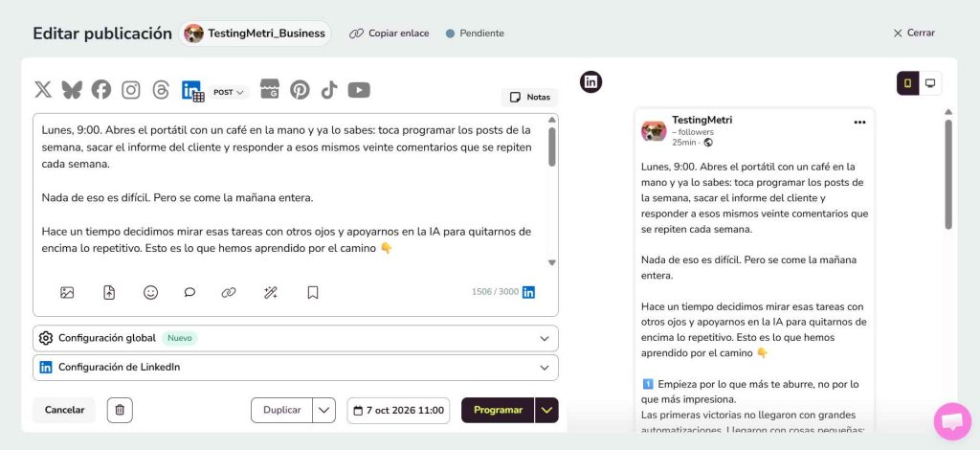This screenshot has width=980, height=450.
Task: Switch preview to desktop view
Action: pyautogui.click(x=930, y=83)
